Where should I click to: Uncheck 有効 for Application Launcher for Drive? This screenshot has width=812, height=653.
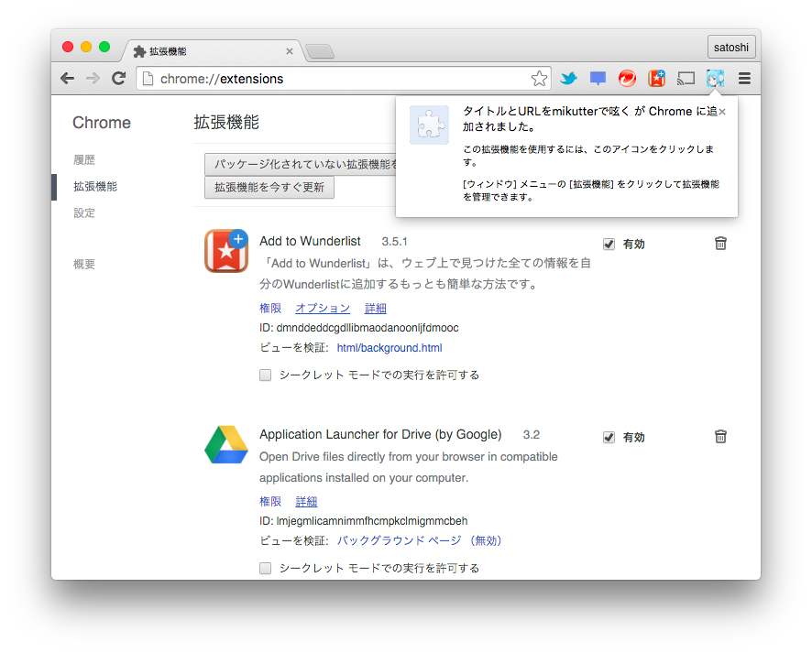coord(609,438)
